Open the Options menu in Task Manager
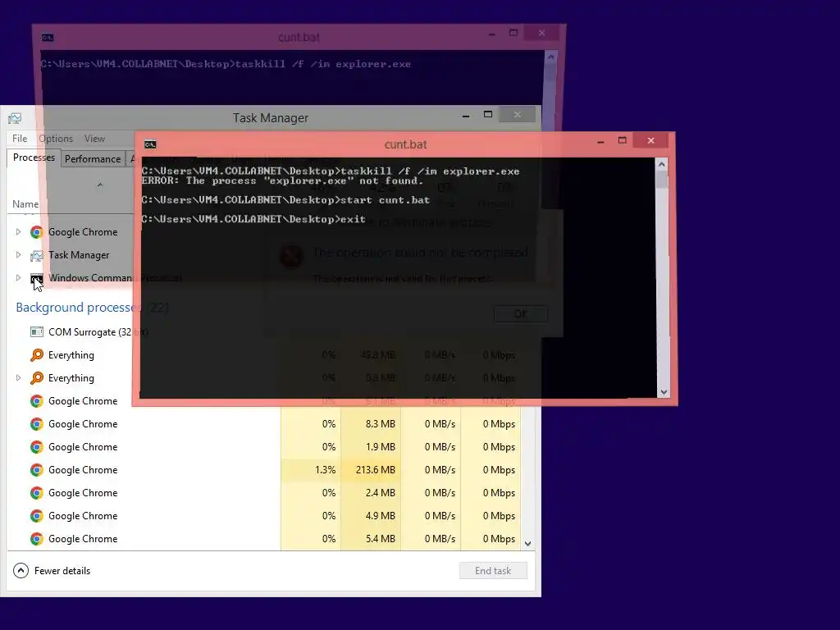This screenshot has width=840, height=630. coord(56,139)
